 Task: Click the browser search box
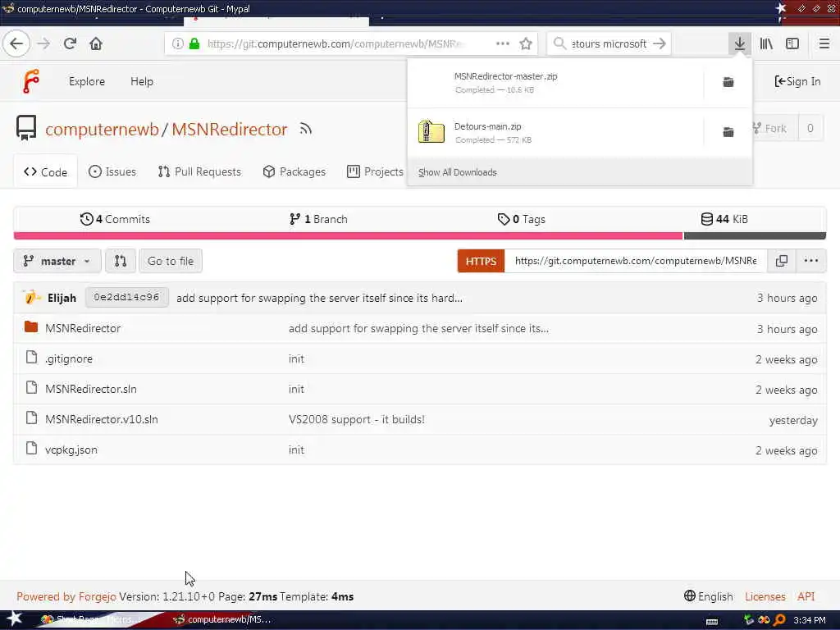coord(609,43)
